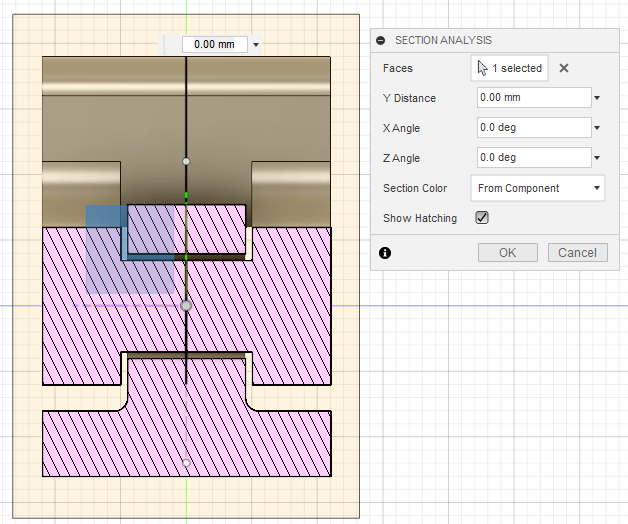This screenshot has height=524, width=628.
Task: Expand the Z Angle dropdown arrow
Action: click(x=597, y=158)
